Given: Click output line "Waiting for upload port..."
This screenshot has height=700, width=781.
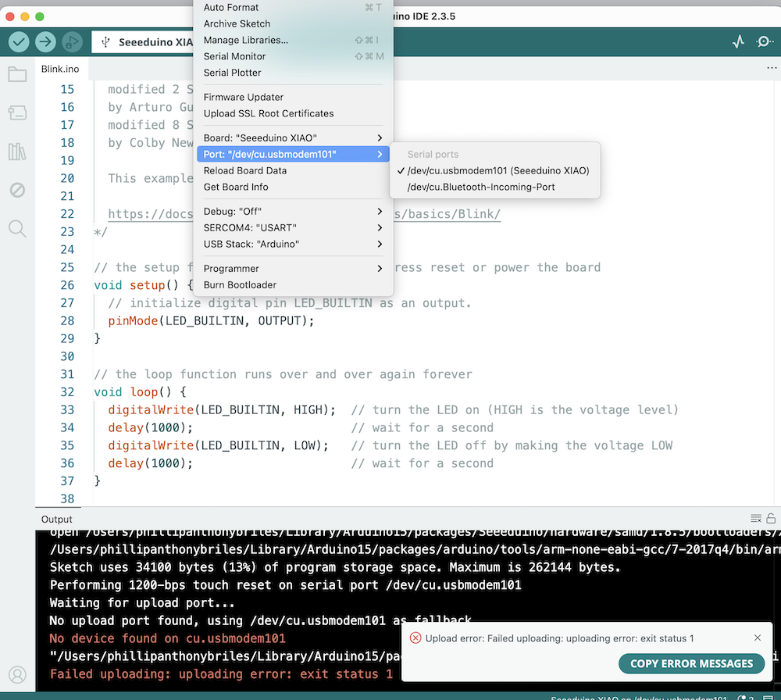Looking at the screenshot, I should [x=142, y=603].
